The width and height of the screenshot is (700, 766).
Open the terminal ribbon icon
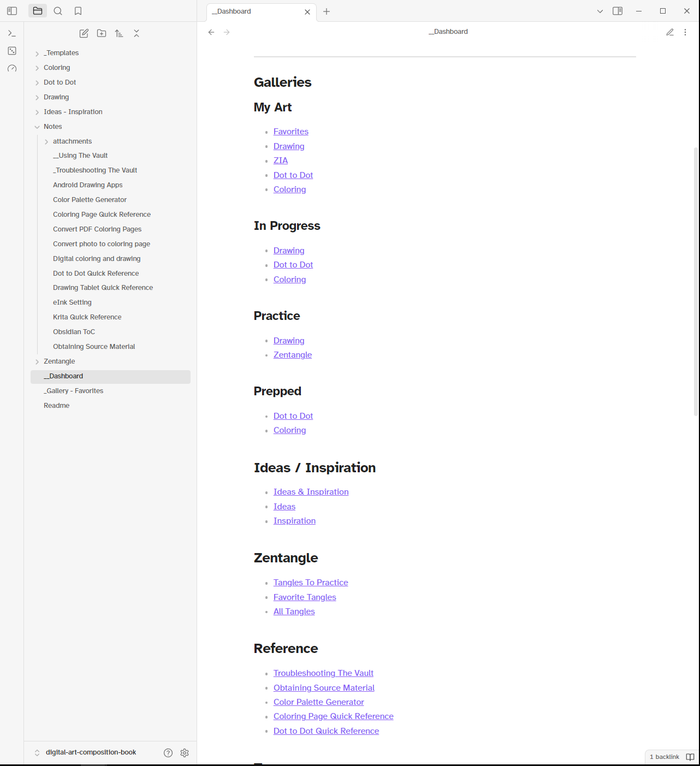pos(12,33)
